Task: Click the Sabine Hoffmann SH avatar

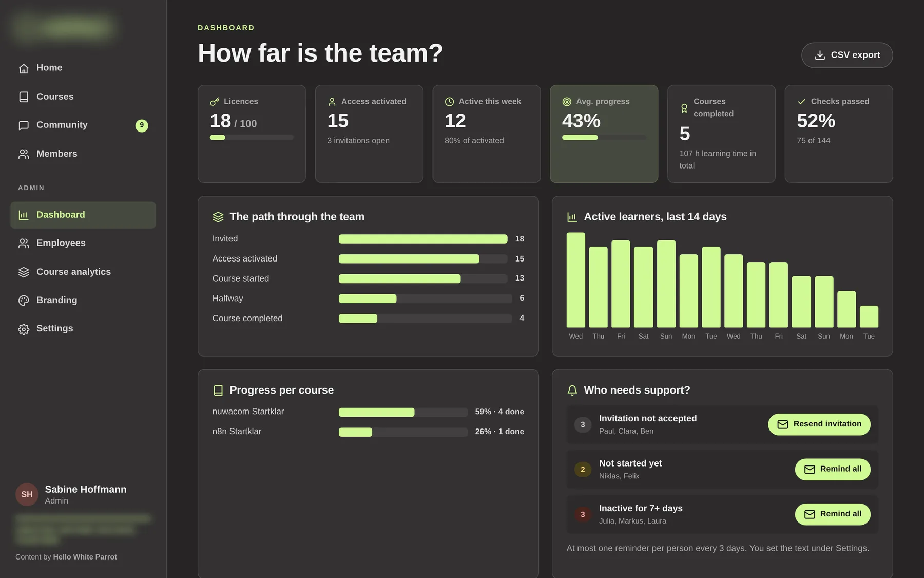Action: point(27,494)
